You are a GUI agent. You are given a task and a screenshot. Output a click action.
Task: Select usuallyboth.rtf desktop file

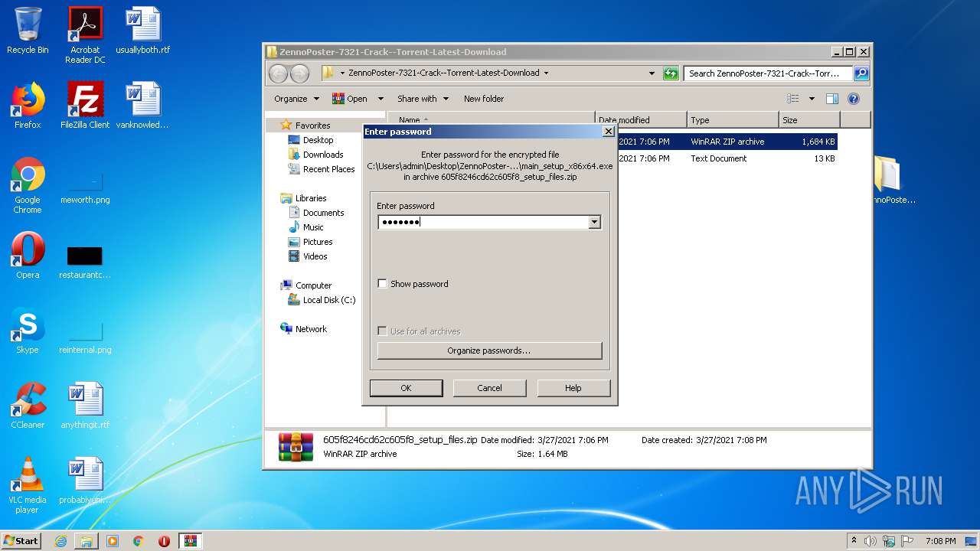[x=142, y=31]
